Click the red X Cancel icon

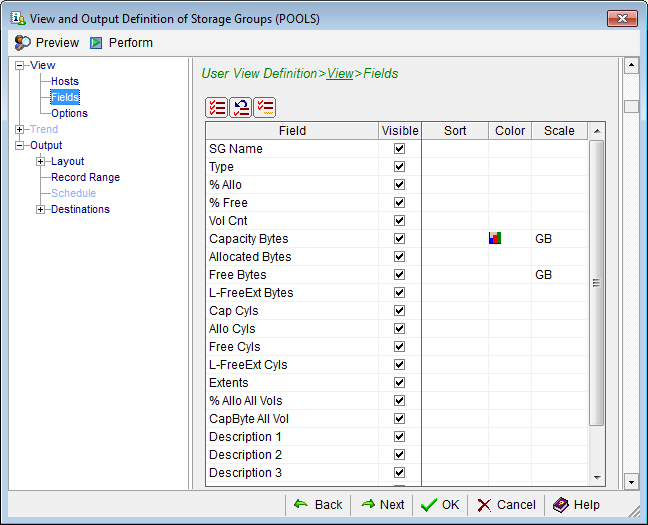point(484,505)
